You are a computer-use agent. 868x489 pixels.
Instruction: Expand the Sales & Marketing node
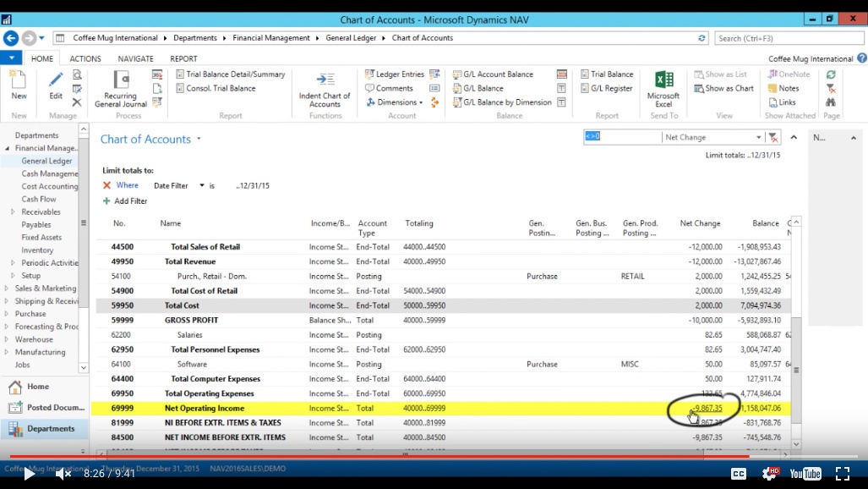coord(6,288)
